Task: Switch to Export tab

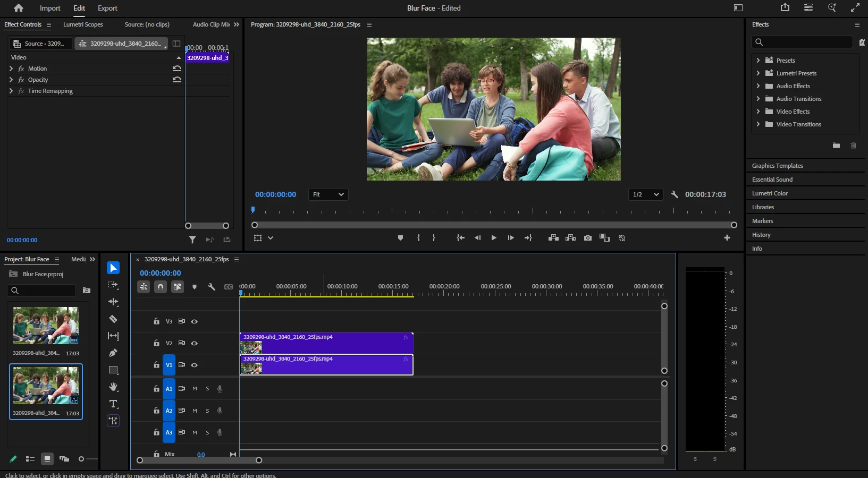Action: (x=107, y=8)
